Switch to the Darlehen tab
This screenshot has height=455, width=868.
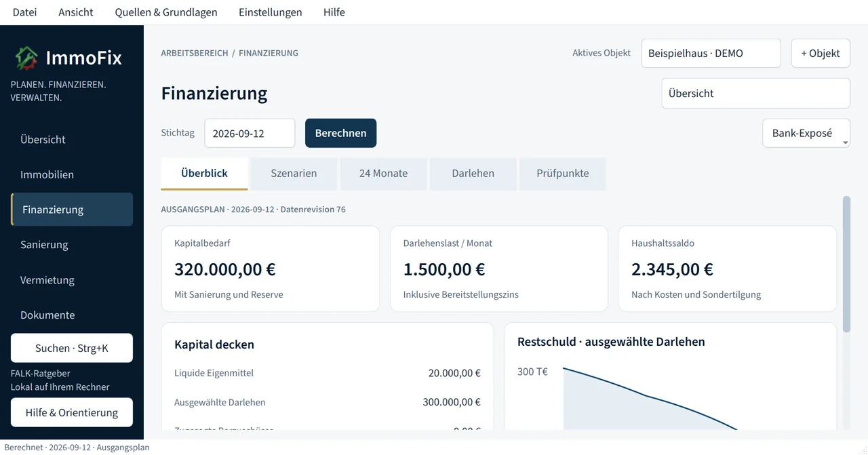[x=473, y=174]
